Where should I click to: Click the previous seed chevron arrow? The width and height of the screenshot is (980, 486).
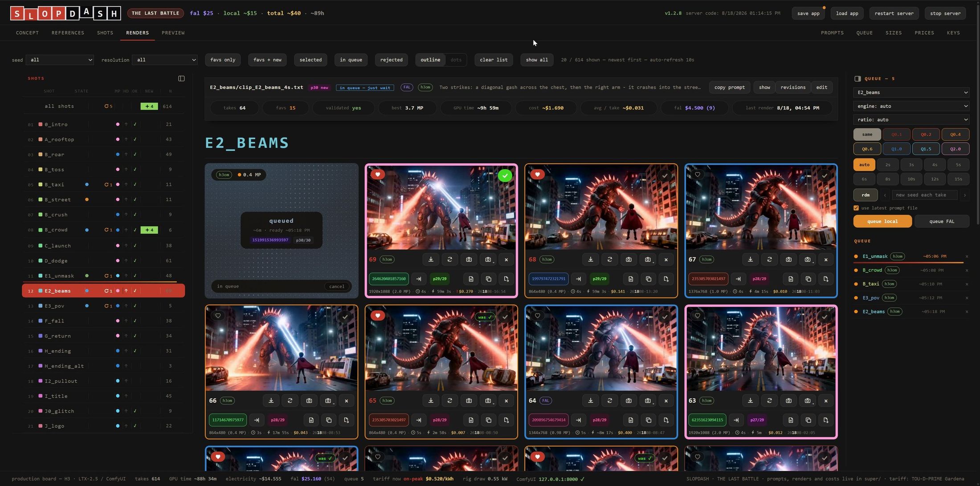(x=885, y=195)
